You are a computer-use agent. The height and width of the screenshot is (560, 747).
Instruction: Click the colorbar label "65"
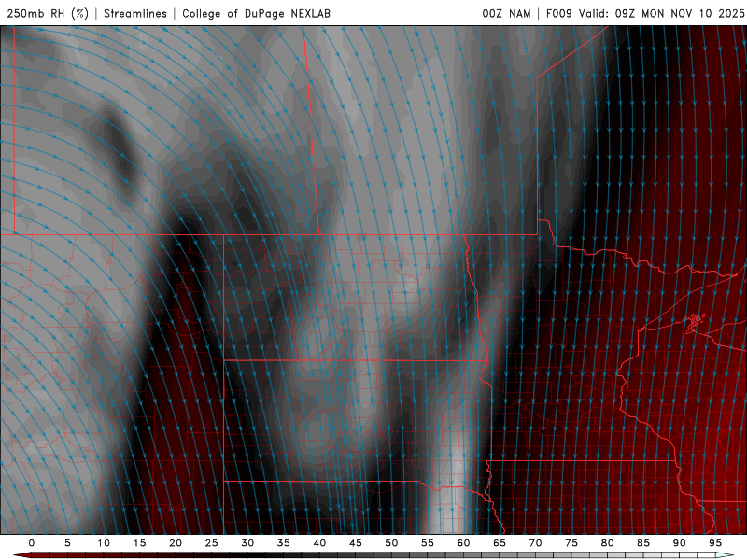point(500,543)
